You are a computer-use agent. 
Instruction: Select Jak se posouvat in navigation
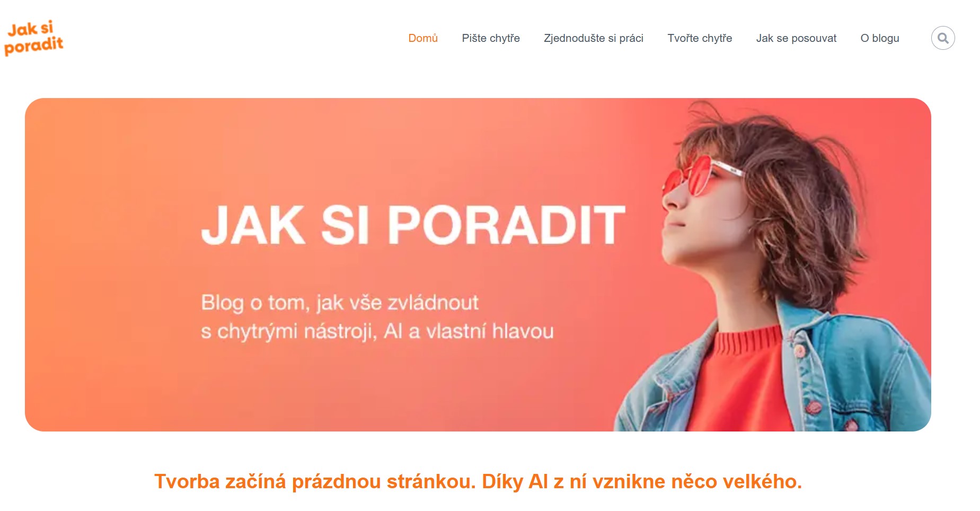click(x=796, y=38)
